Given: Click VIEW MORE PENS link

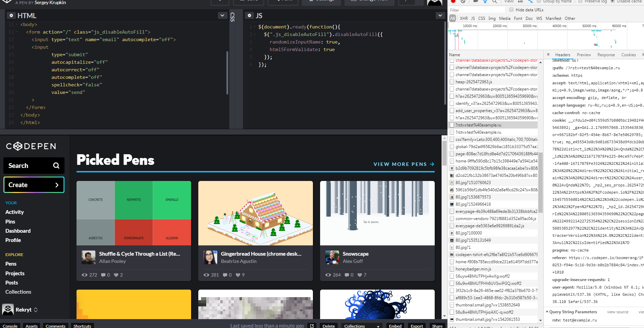Looking at the screenshot, I should tap(404, 164).
